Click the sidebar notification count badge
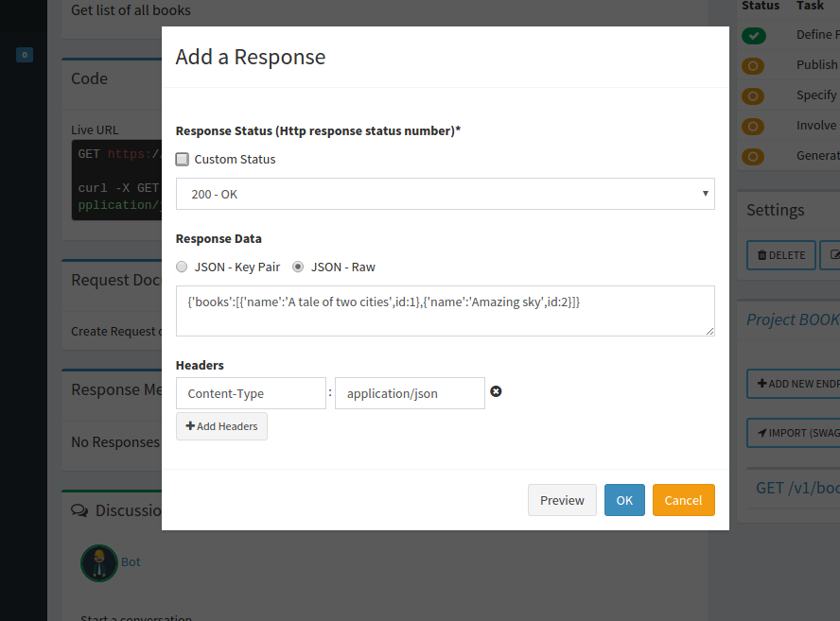Screen dimensions: 840x621 pos(25,55)
